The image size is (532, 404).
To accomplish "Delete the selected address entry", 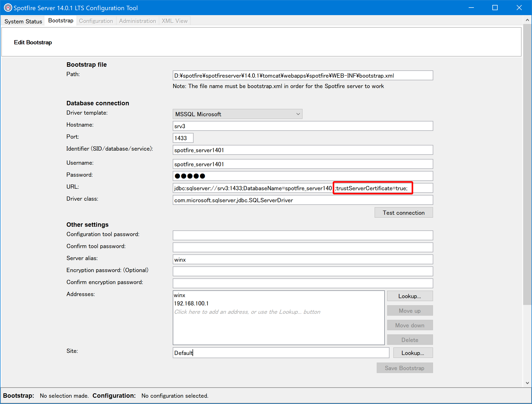I will (410, 340).
